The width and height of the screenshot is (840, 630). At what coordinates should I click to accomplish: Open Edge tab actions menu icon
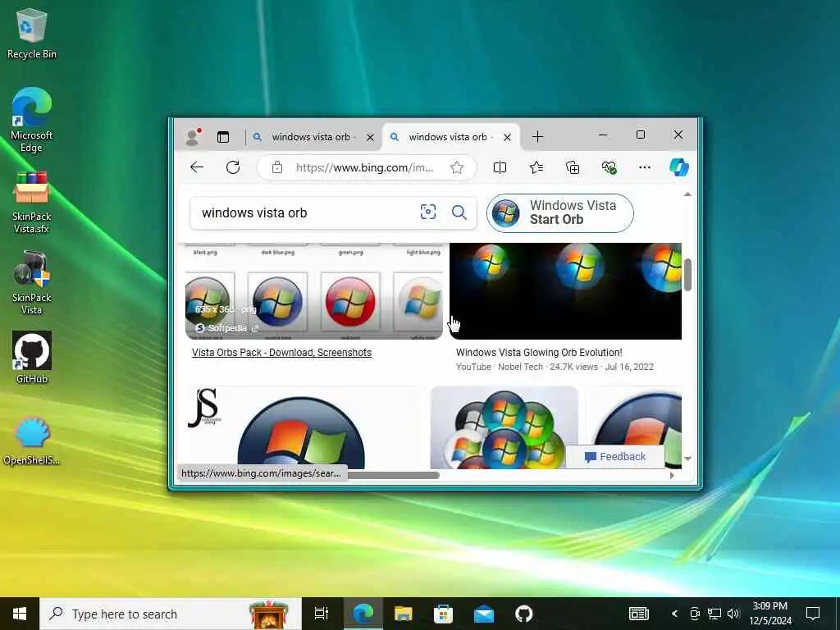(x=223, y=137)
